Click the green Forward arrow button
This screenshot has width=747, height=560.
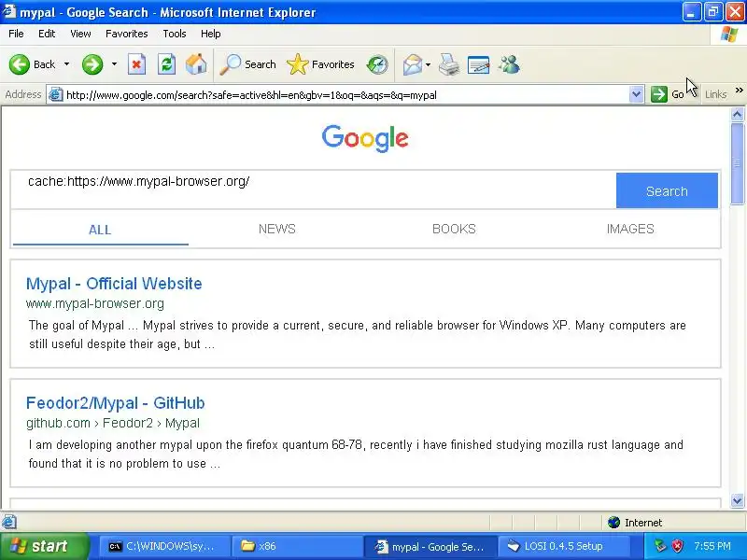92,64
